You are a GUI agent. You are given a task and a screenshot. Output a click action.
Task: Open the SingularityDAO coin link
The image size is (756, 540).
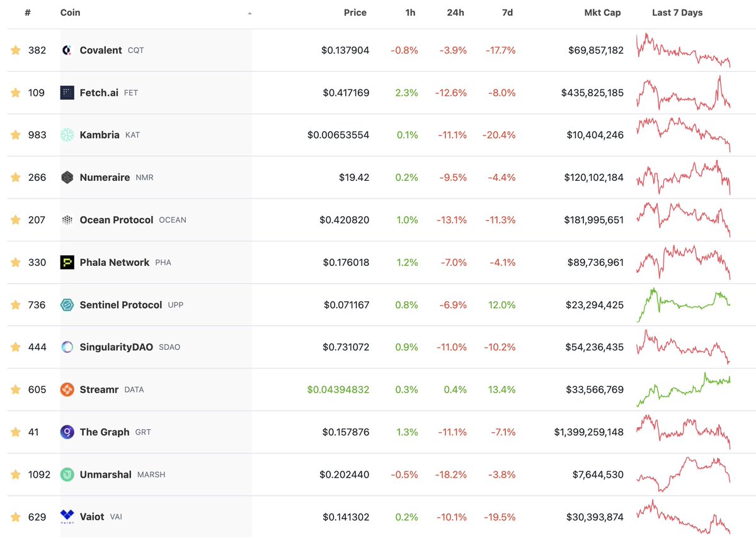pos(117,347)
